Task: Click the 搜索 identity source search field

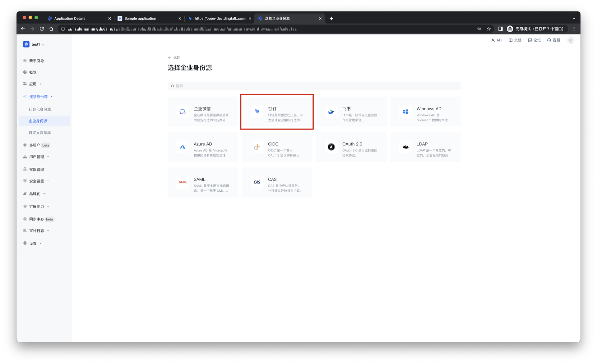Action: pyautogui.click(x=314, y=86)
